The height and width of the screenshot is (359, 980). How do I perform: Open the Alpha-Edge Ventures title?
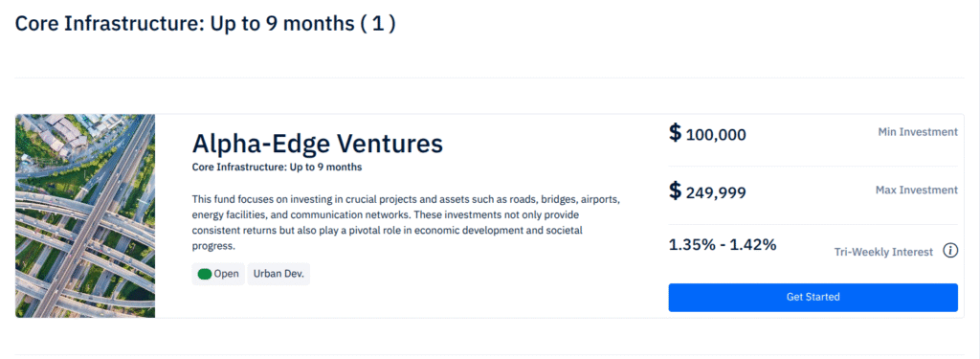318,144
